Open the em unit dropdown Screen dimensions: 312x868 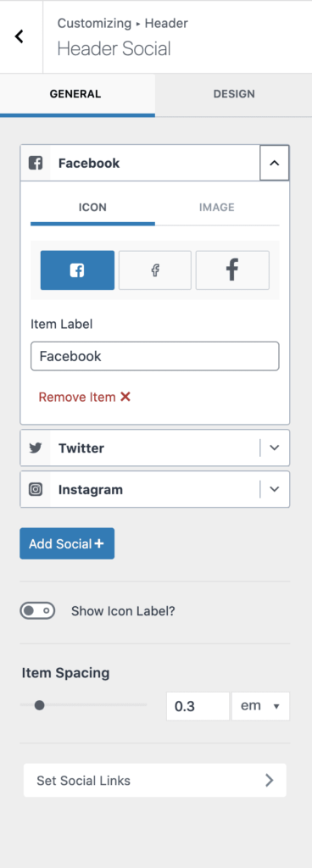point(260,706)
